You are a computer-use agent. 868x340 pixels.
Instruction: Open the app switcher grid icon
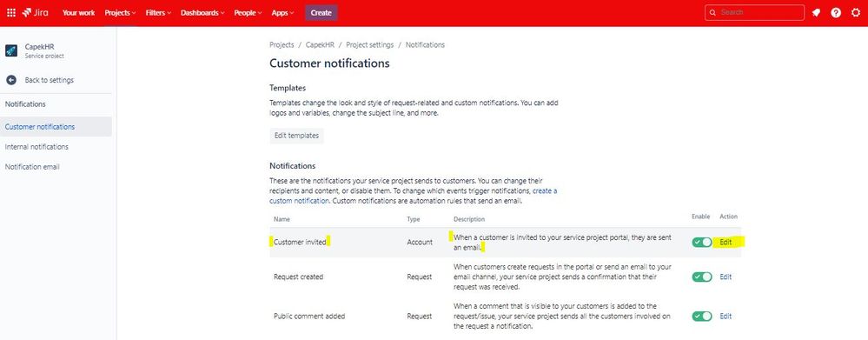tap(11, 12)
